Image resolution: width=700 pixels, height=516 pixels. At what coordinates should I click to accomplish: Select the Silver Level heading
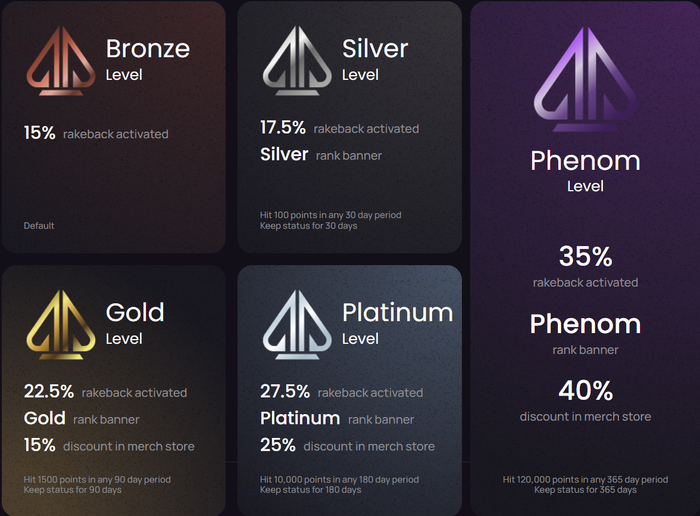click(375, 59)
